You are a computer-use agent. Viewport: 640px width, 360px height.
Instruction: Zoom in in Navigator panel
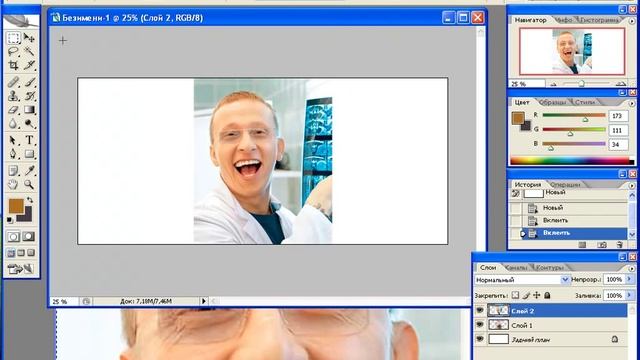pyautogui.click(x=621, y=84)
